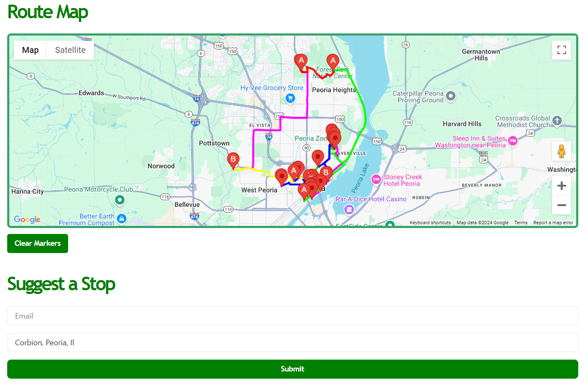This screenshot has height=385, width=588.
Task: Open Keyboard shortcuts link
Action: coord(430,223)
